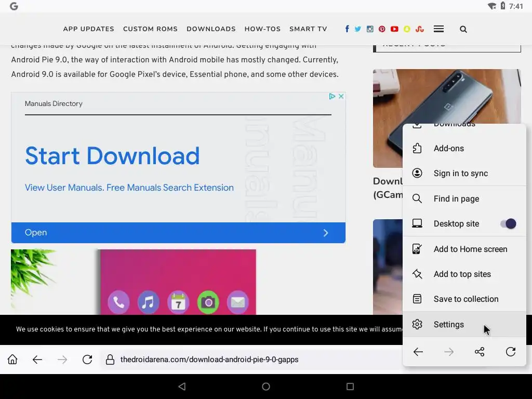Tap the AdChoices triangle icon
This screenshot has height=399, width=532.
coord(332,96)
